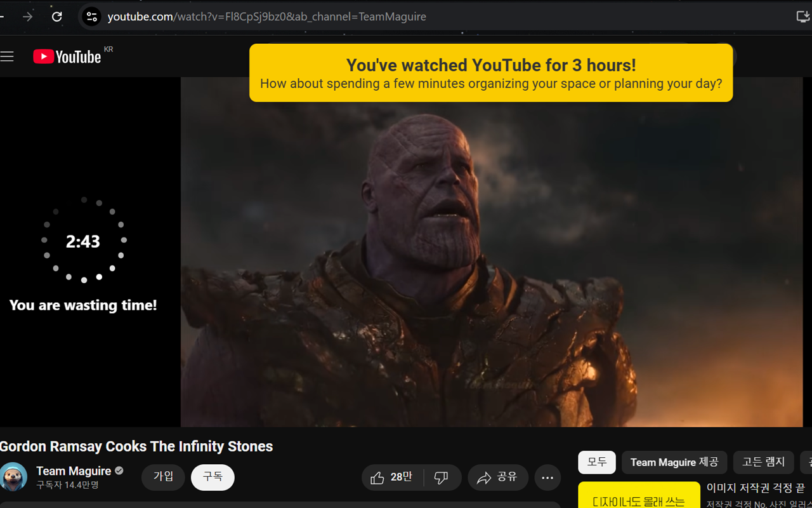Click the subscriber count 구독자 14.4만명
812x508 pixels.
(x=67, y=485)
